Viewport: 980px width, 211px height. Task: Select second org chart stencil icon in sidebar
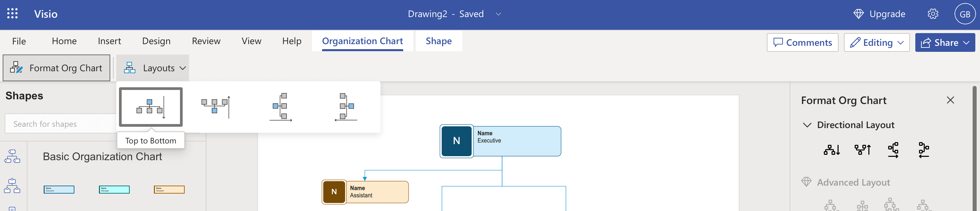[12, 186]
